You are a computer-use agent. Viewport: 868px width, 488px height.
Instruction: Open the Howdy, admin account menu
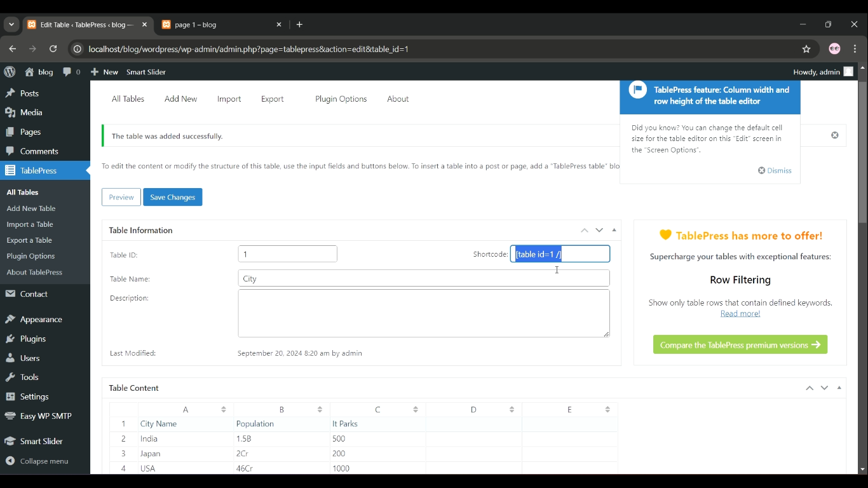823,72
